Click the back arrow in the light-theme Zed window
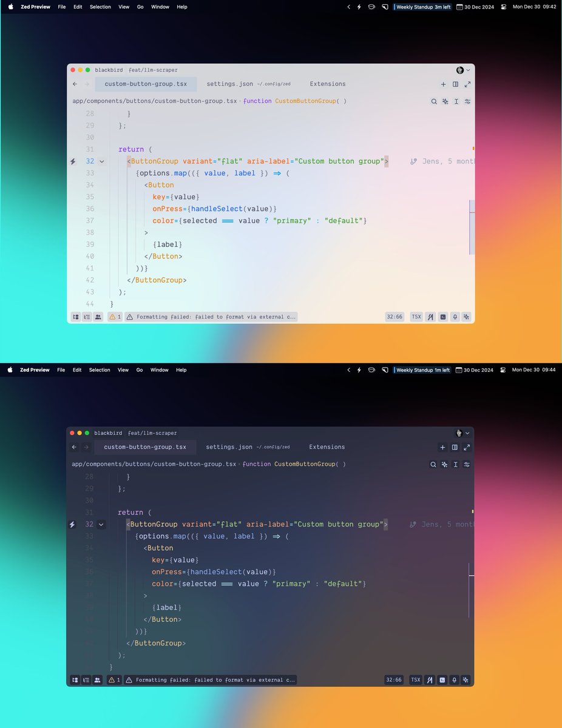 click(75, 84)
